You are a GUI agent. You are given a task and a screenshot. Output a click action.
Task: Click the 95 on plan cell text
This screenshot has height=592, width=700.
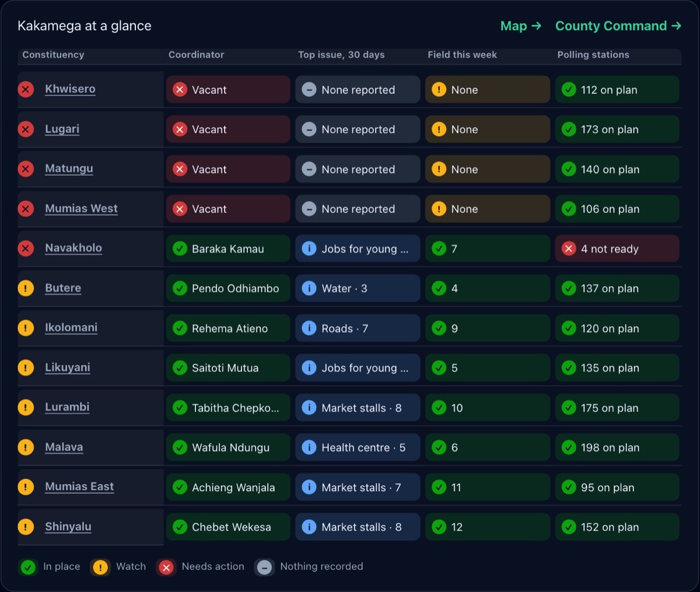pyautogui.click(x=608, y=488)
